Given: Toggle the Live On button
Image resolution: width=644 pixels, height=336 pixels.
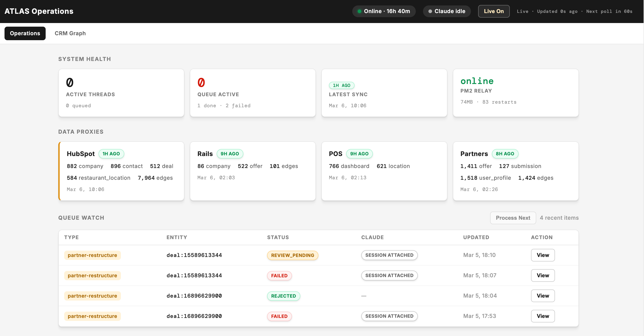Looking at the screenshot, I should point(494,11).
